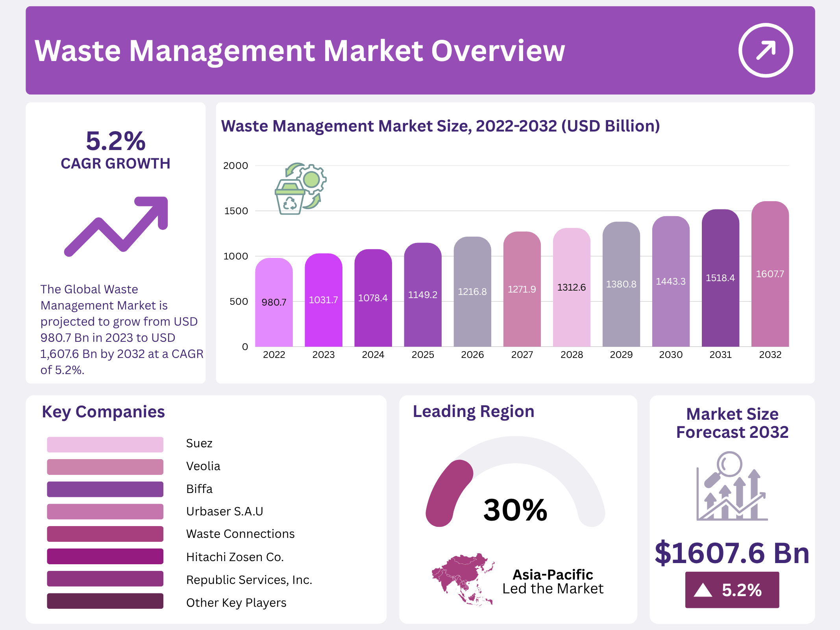Click the Other Key Players color swatch
This screenshot has height=630, width=840.
[105, 601]
